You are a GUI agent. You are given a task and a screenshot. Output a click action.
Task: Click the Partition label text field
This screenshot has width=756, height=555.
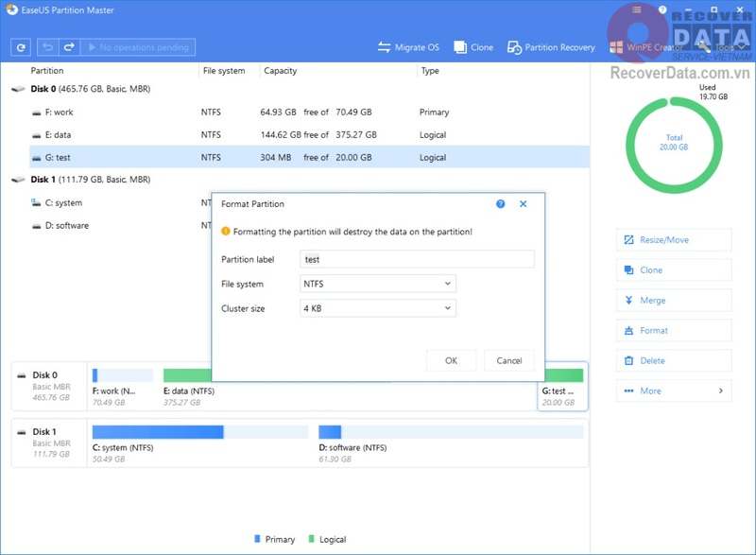[417, 259]
